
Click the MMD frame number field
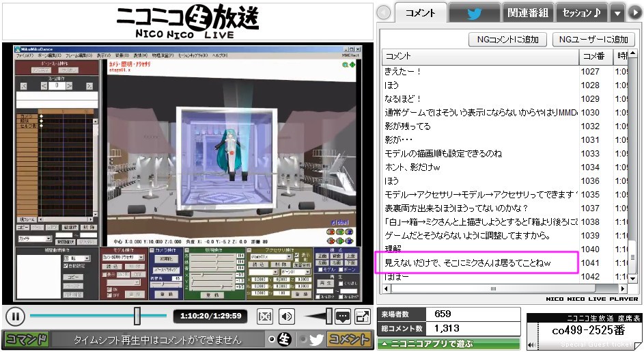point(57,85)
